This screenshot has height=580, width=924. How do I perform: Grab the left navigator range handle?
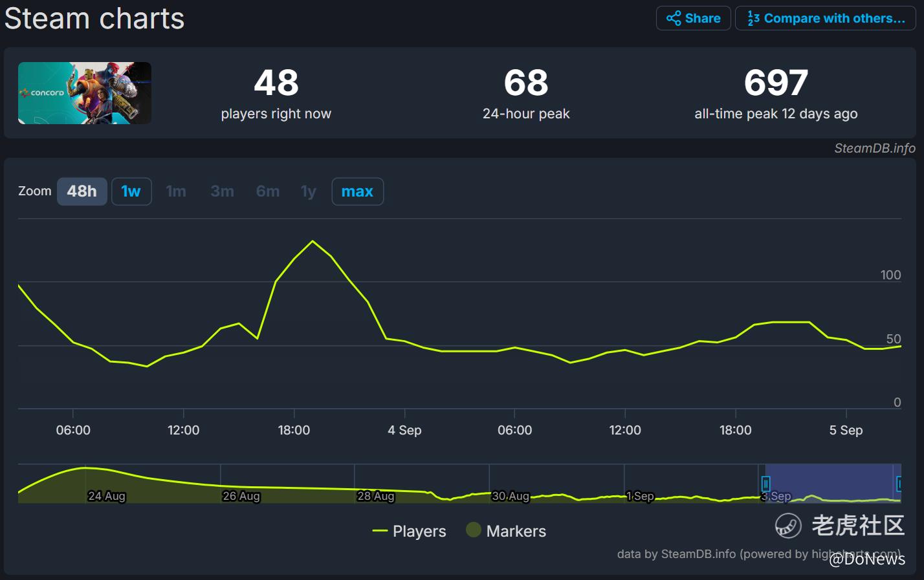765,484
